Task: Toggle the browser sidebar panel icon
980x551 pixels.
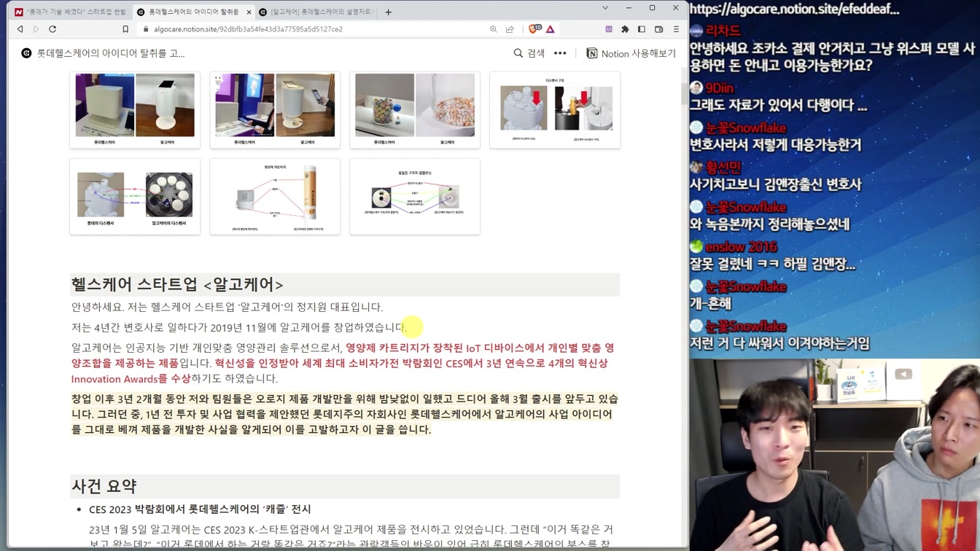Action: [x=642, y=29]
